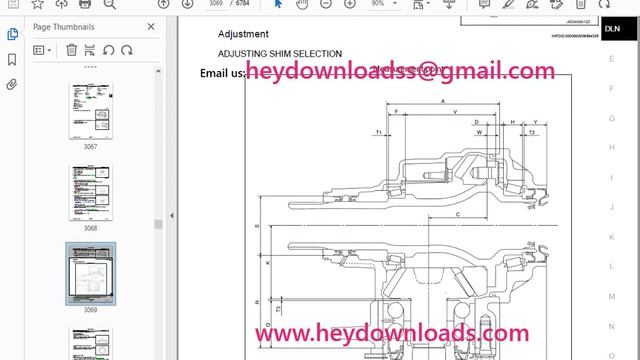Select the sign/draw pen tool
Viewport: 640px width, 360px height.
533,4
